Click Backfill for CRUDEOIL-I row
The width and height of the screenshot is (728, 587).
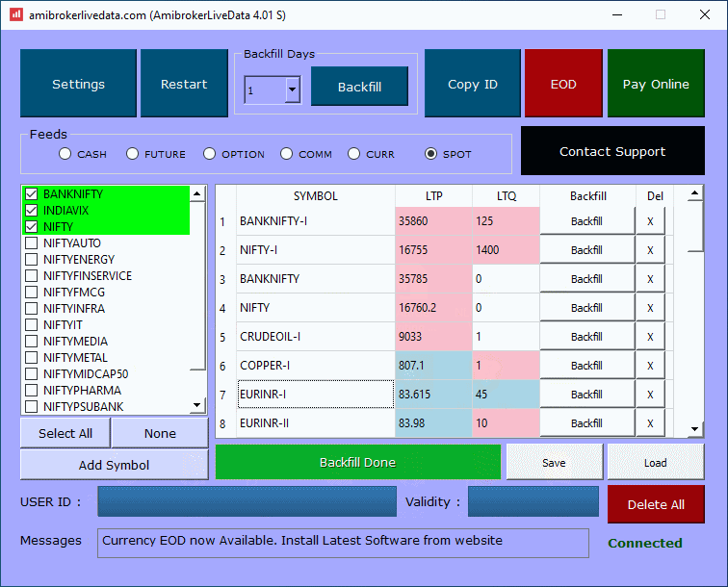586,336
